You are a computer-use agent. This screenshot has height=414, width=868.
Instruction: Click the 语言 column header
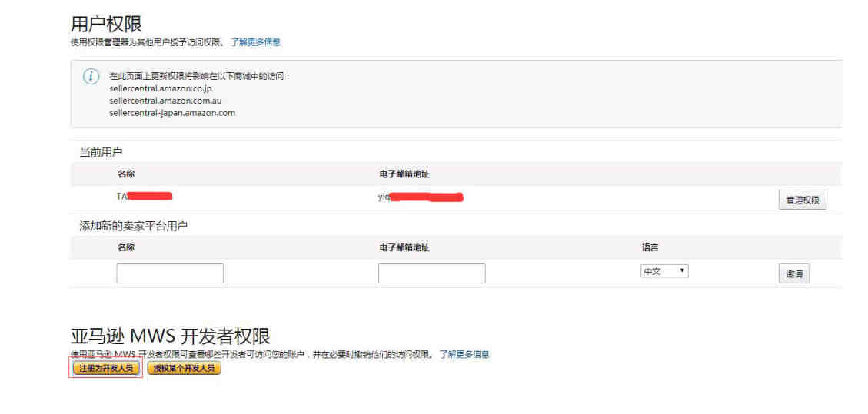click(x=650, y=247)
